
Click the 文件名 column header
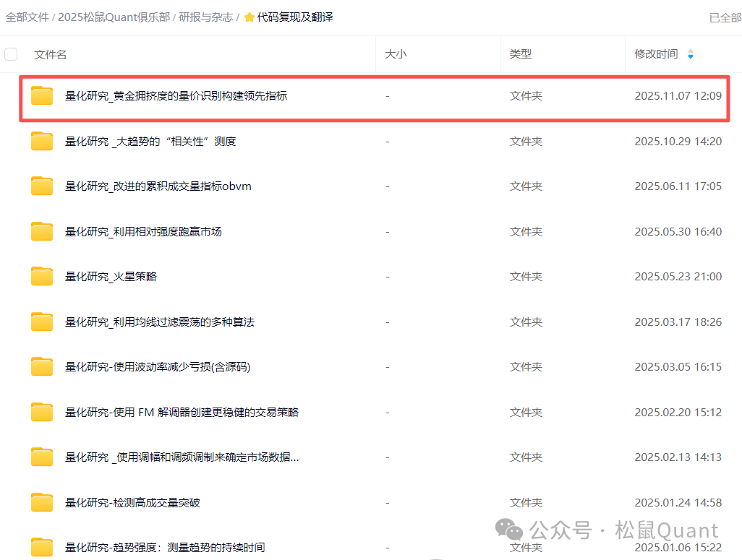point(49,54)
